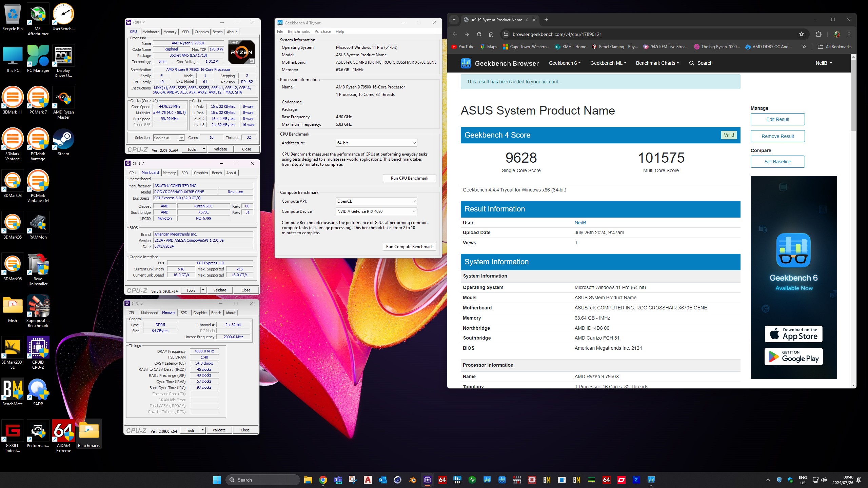868x488 pixels.
Task: Open the File menu in Geekbench 4
Action: [x=280, y=32]
